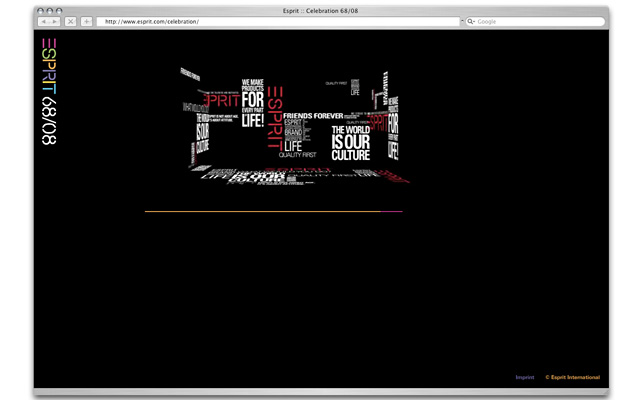640x400 pixels.
Task: Open the Imprint link
Action: pos(525,377)
